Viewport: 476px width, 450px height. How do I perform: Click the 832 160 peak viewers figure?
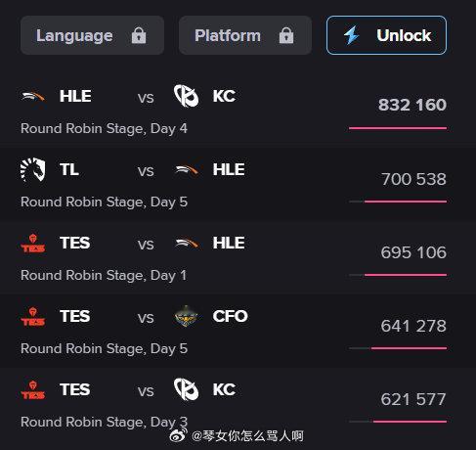tap(412, 105)
